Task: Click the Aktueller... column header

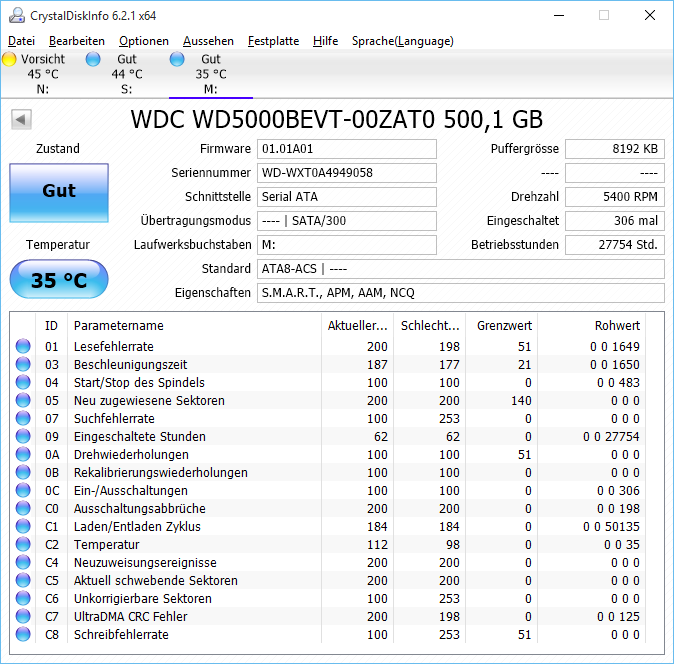Action: [x=358, y=325]
